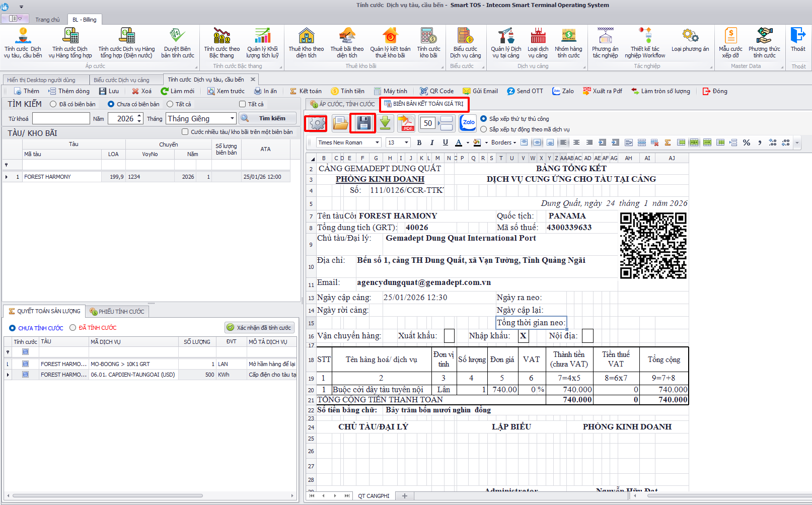Click the Save floppy disk icon in report toolbar
The width and height of the screenshot is (812, 505).
point(363,123)
